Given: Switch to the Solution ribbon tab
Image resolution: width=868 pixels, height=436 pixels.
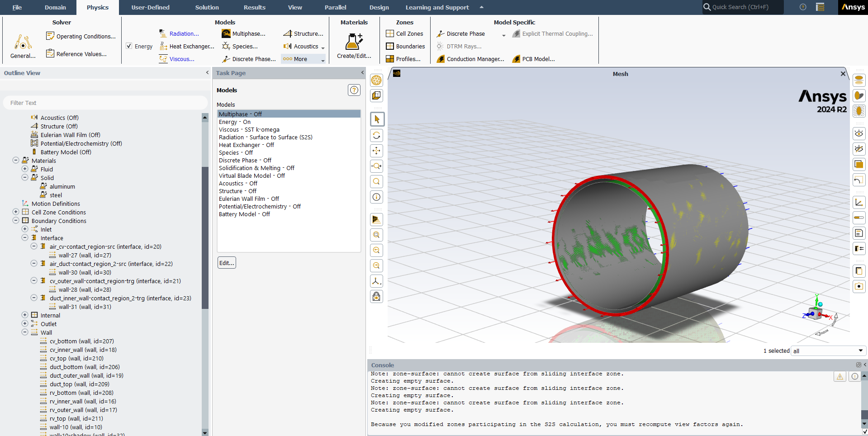Looking at the screenshot, I should 207,7.
